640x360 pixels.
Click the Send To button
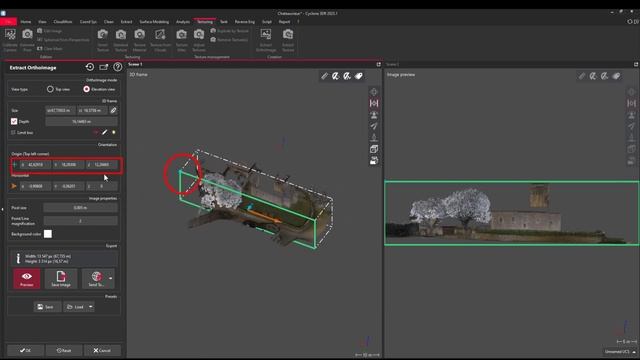click(x=96, y=278)
